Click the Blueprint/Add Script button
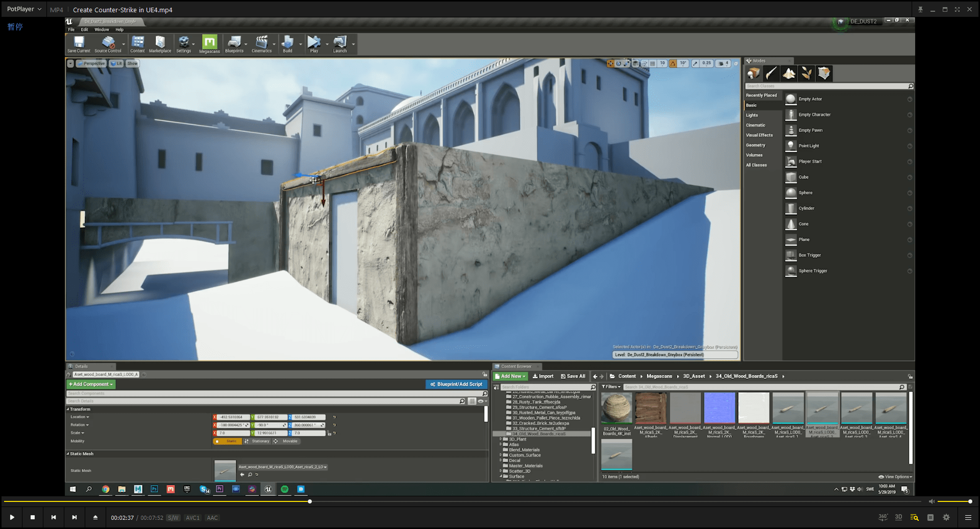The image size is (980, 529). pyautogui.click(x=456, y=384)
